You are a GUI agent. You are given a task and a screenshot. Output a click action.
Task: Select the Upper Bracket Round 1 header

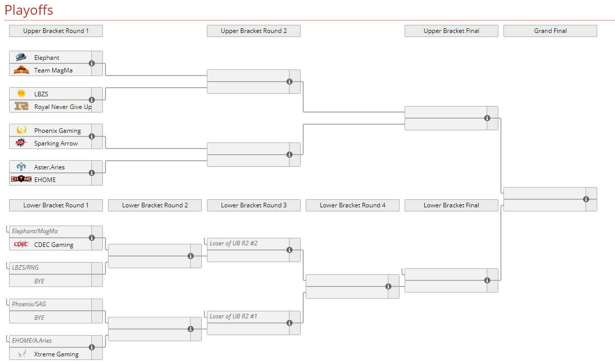(56, 31)
